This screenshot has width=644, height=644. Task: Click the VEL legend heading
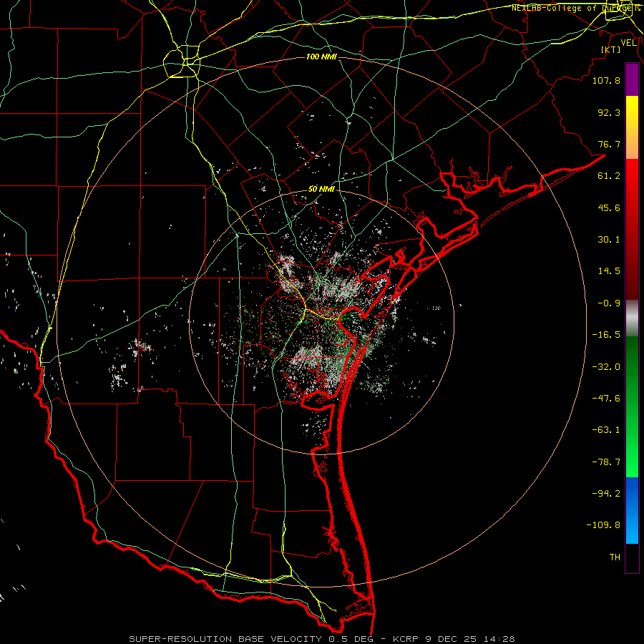click(x=628, y=43)
